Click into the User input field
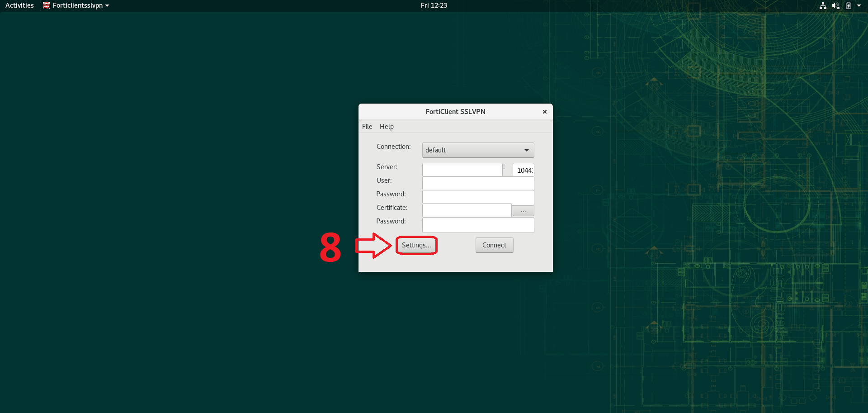This screenshot has width=868, height=413. tap(478, 183)
